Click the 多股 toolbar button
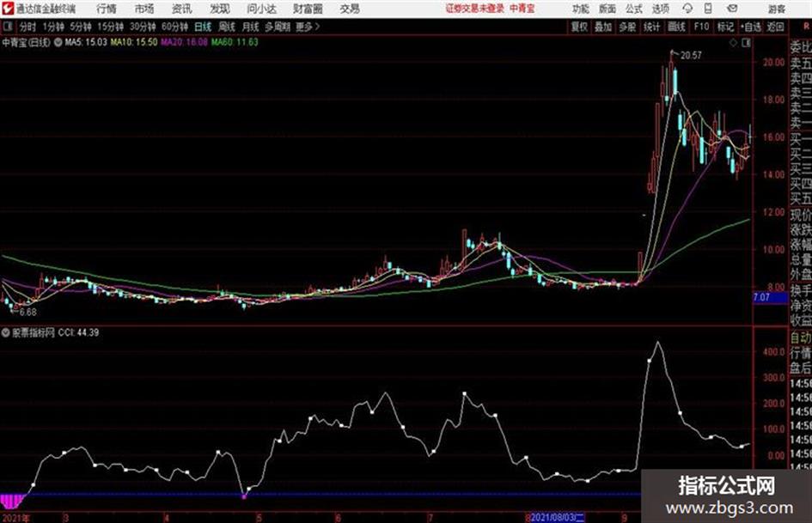This screenshot has height=523, width=812. pyautogui.click(x=627, y=27)
